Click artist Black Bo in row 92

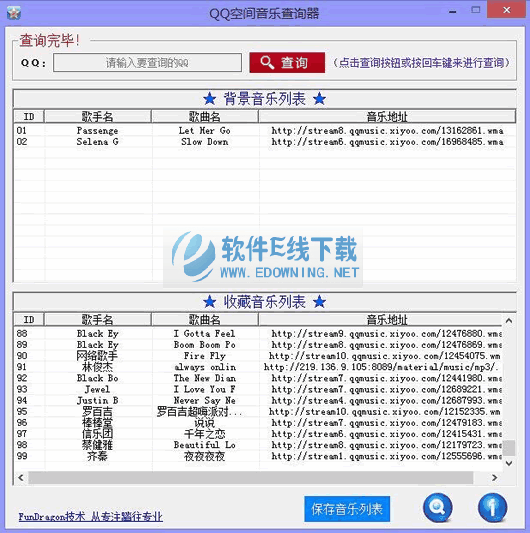coord(98,378)
